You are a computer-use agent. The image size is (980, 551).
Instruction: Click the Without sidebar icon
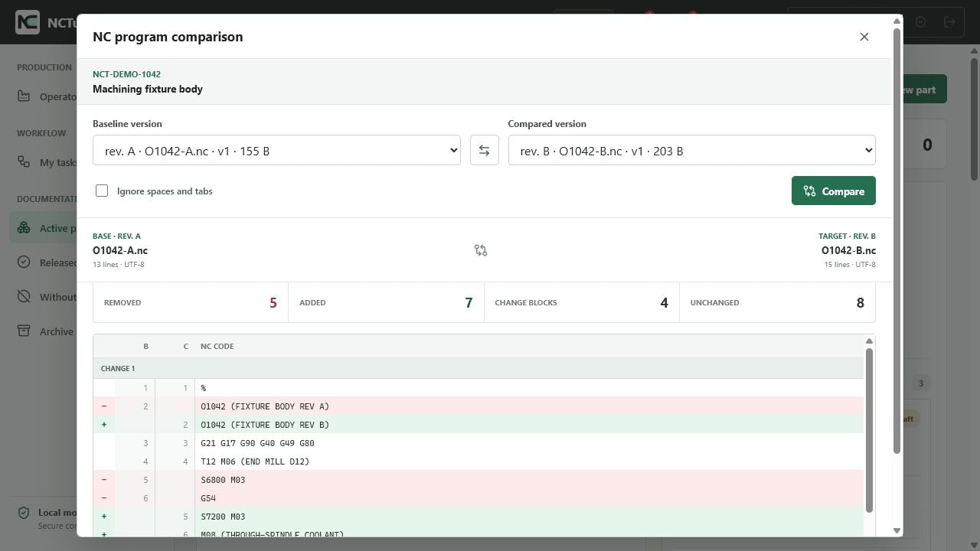pos(24,297)
